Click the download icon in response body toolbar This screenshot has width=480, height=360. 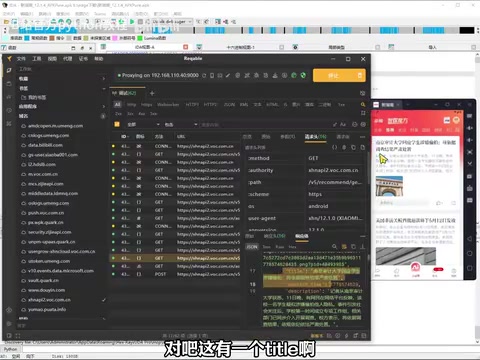363,247
